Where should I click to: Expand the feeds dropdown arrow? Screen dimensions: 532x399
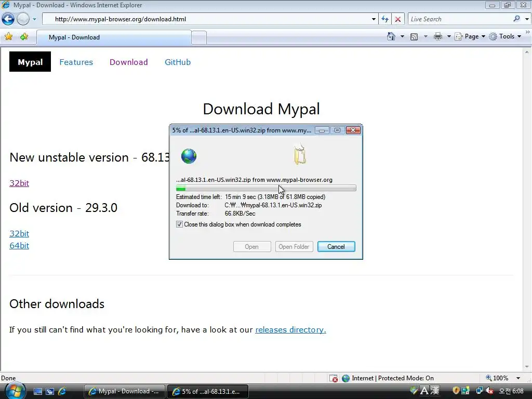click(x=425, y=36)
